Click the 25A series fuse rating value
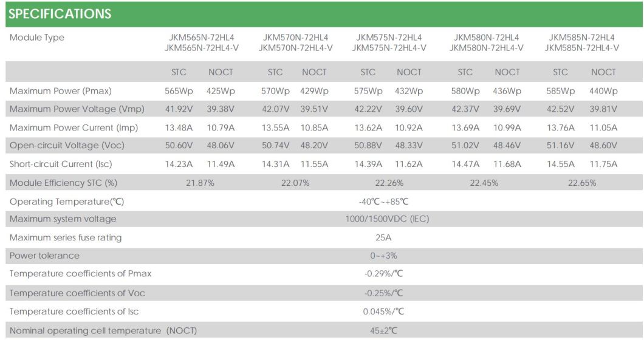644x340 pixels. pyautogui.click(x=384, y=237)
